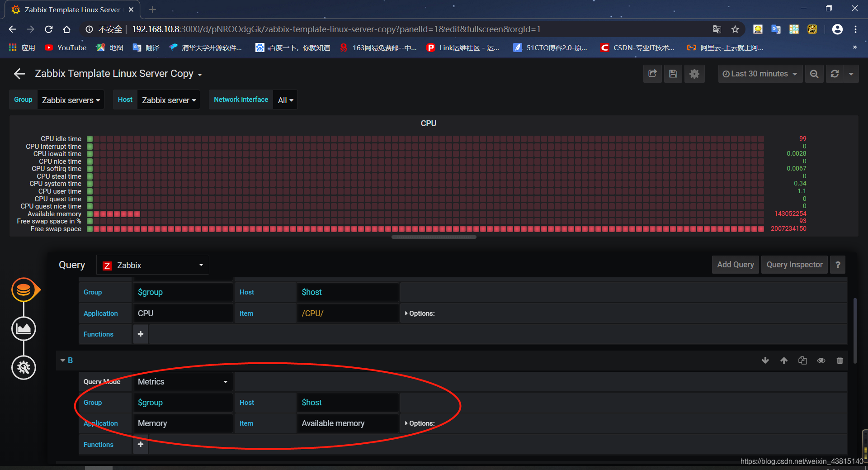Expand Options in the query A row
The height and width of the screenshot is (470, 868).
pyautogui.click(x=420, y=313)
